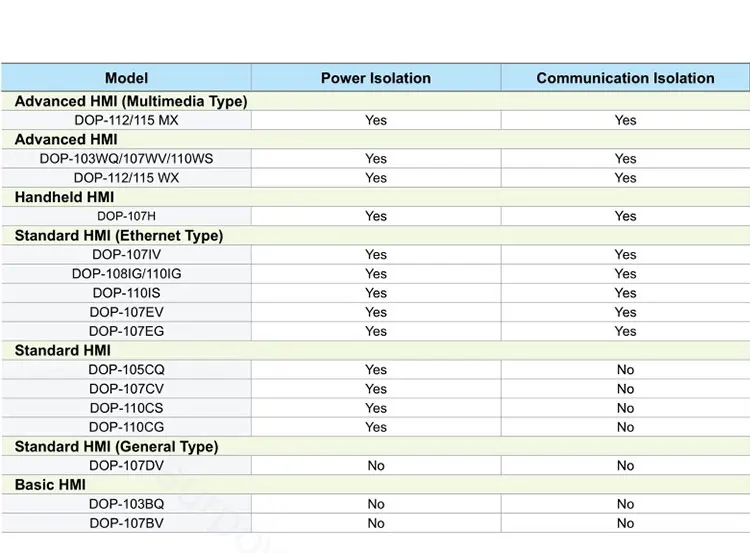Select the DOP-103WQ/107WV/110WS model cell

point(126,159)
